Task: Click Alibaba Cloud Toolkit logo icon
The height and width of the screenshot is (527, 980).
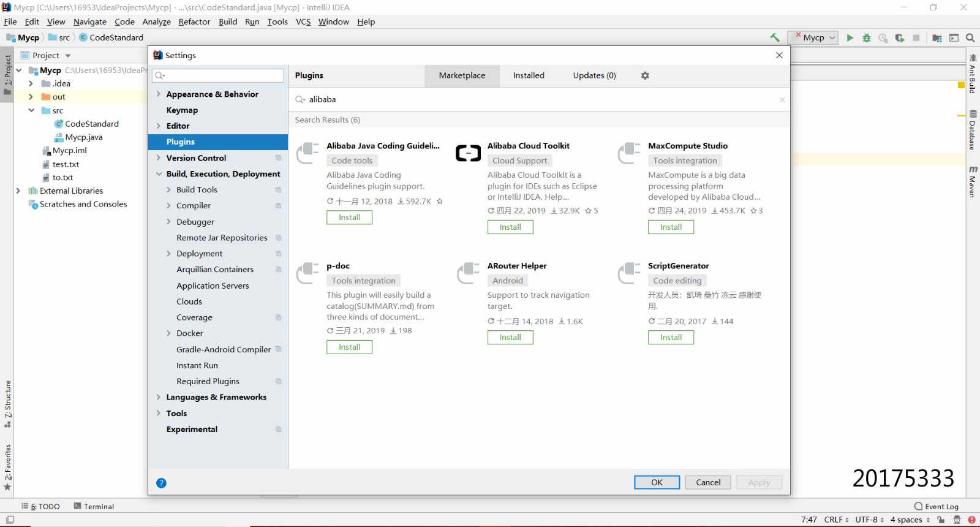Action: tap(469, 153)
